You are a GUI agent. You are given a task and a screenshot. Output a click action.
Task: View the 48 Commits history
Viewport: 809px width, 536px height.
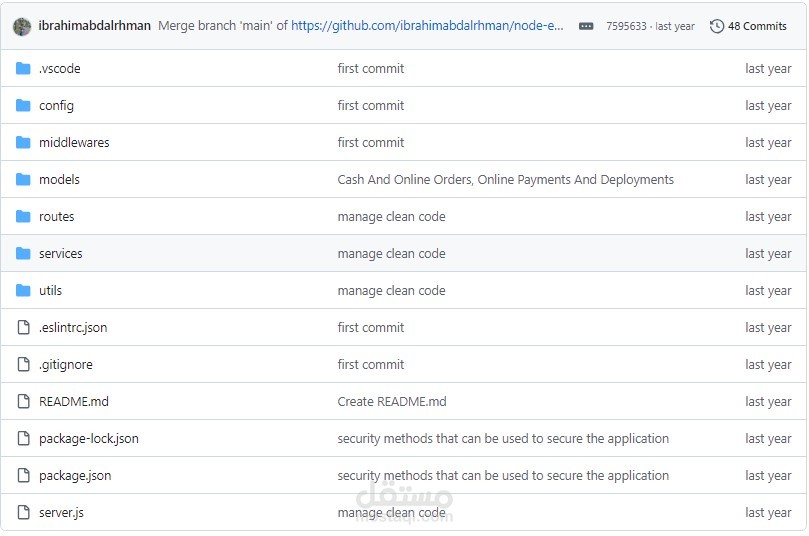(757, 26)
